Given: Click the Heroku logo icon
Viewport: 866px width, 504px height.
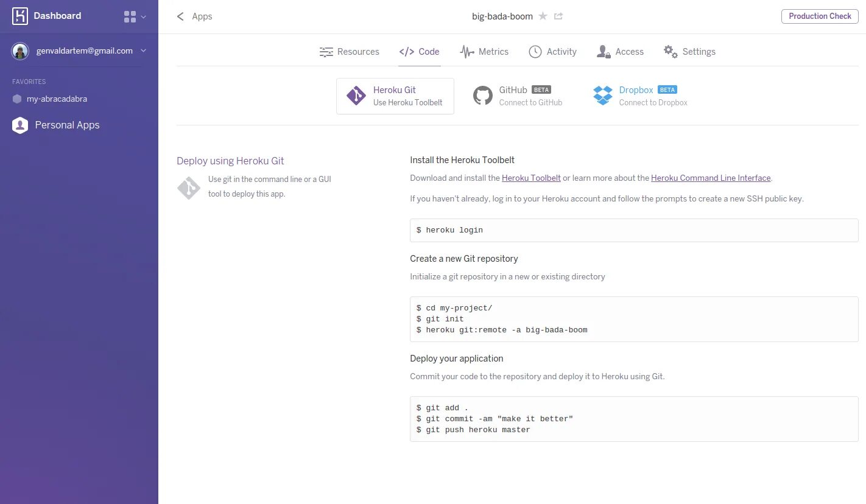Looking at the screenshot, I should pos(20,16).
